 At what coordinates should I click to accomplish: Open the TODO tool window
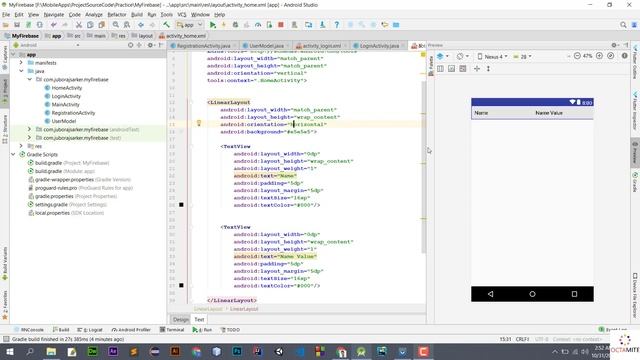[x=231, y=330]
